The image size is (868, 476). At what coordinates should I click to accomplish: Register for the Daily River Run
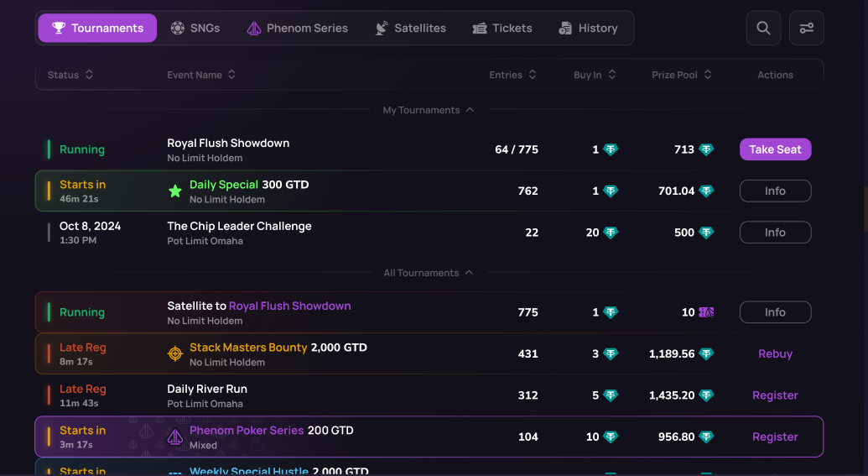pyautogui.click(x=775, y=395)
